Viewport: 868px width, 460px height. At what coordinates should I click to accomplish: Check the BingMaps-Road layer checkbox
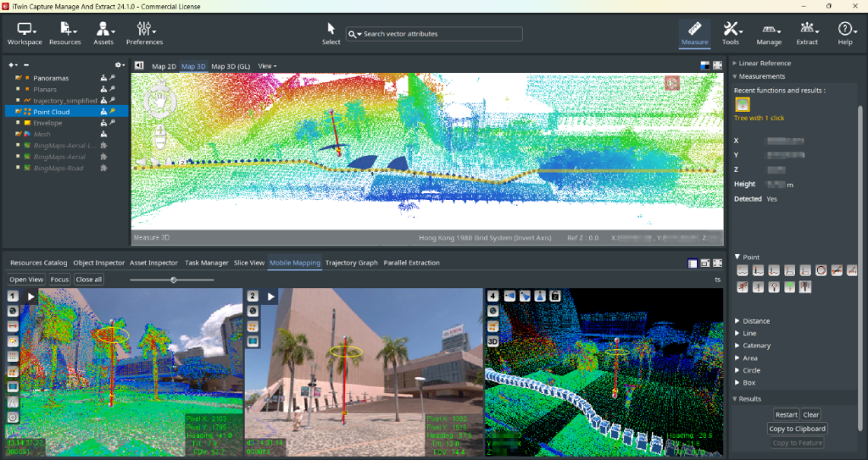click(19, 168)
